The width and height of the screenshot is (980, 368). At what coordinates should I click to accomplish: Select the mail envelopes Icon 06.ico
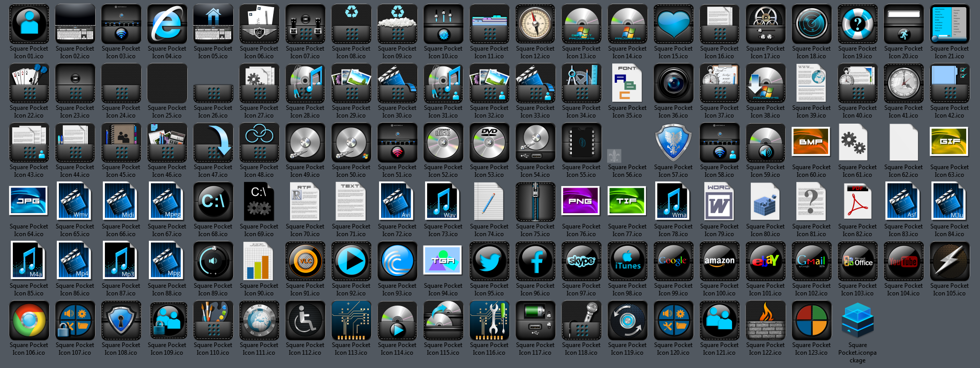tap(259, 24)
